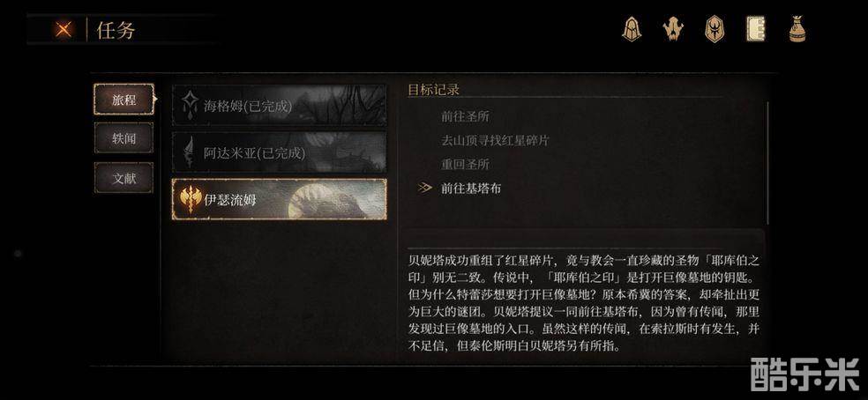The image size is (868, 400).
Task: Click the objective list scrollbar
Action: point(767,163)
